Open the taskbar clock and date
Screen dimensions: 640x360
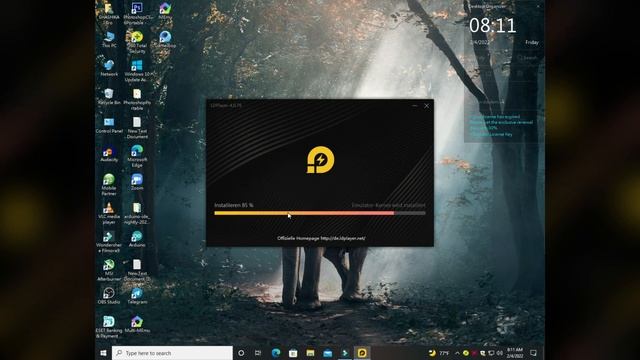(515, 353)
